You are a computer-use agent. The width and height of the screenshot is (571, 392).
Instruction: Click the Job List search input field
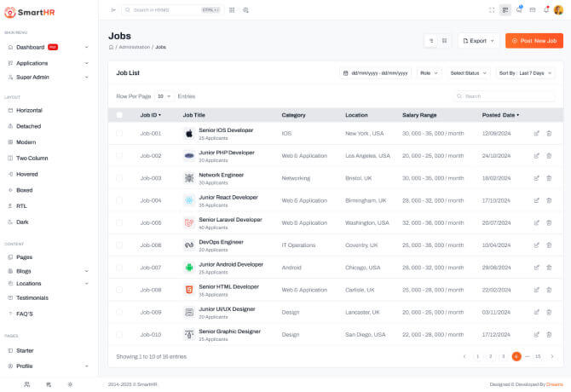point(508,96)
